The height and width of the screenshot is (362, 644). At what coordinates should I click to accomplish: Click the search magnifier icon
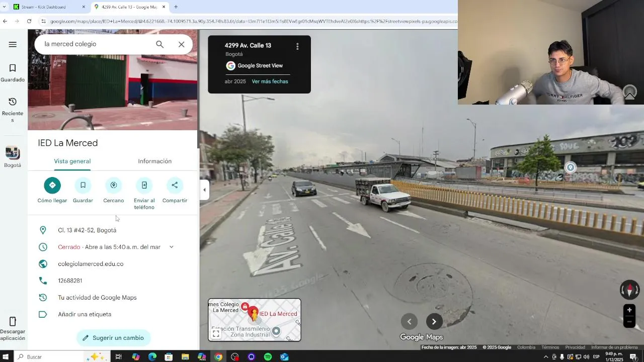tap(159, 44)
